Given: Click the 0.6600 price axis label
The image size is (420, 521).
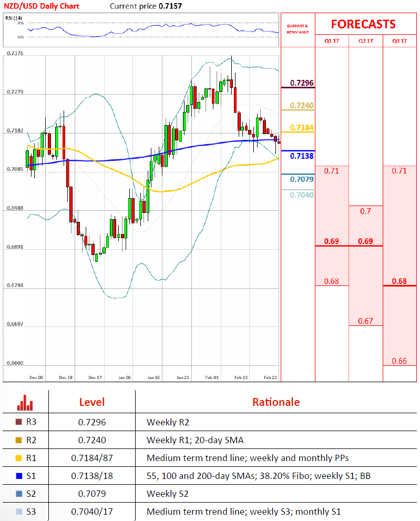Looking at the screenshot, I should (x=15, y=363).
